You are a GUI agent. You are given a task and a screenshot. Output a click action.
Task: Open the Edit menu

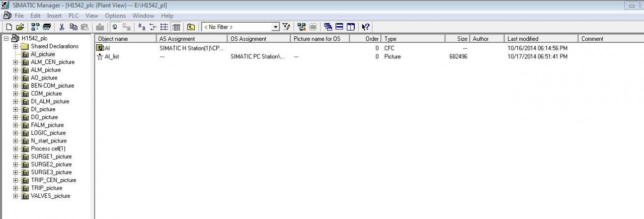pos(35,16)
